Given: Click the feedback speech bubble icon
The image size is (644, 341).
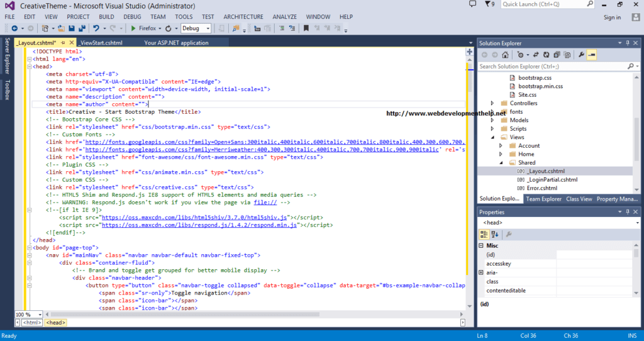Looking at the screenshot, I should [473, 4].
